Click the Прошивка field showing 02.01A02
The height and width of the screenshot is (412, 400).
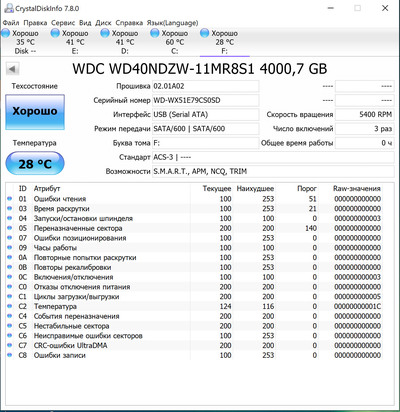[205, 86]
